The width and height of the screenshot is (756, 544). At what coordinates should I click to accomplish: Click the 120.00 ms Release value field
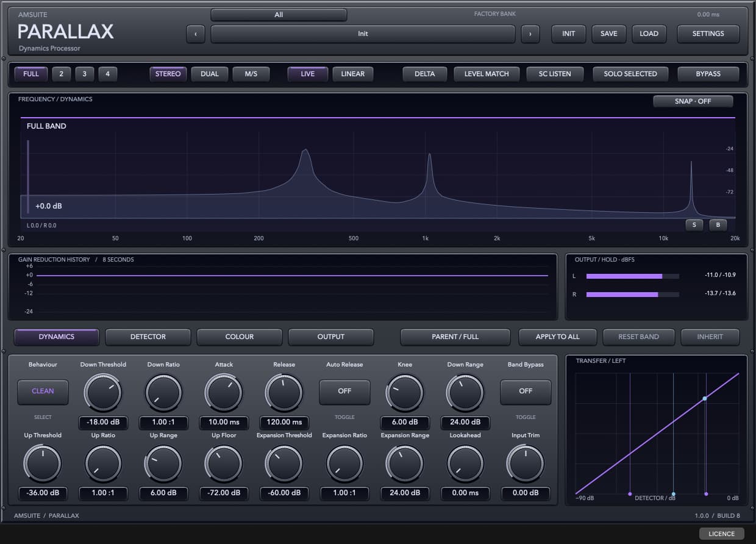click(284, 422)
